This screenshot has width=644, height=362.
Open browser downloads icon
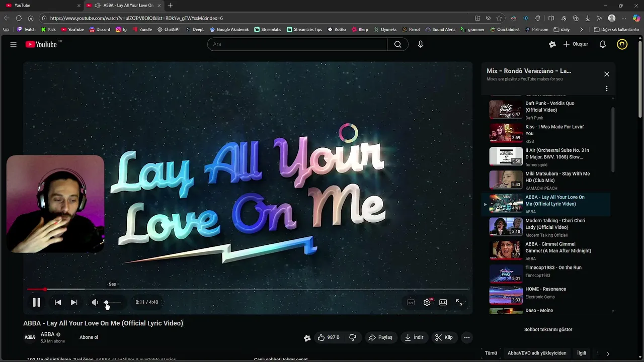coord(587,18)
